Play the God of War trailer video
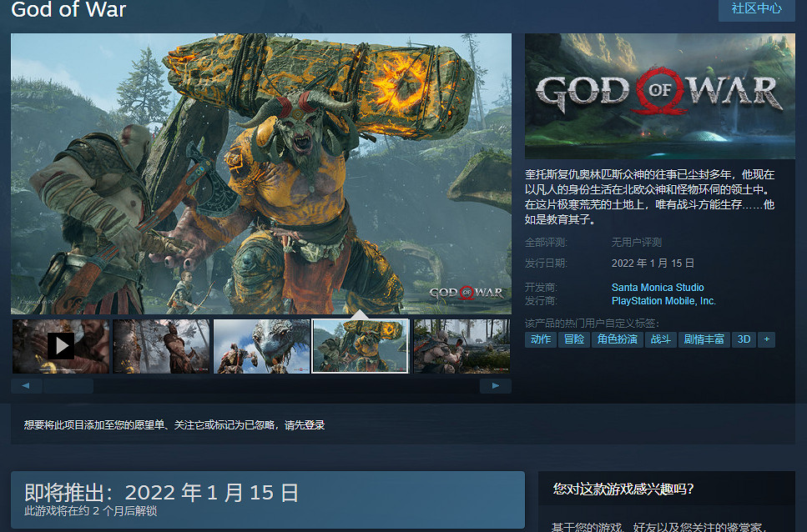807x532 pixels. point(60,345)
